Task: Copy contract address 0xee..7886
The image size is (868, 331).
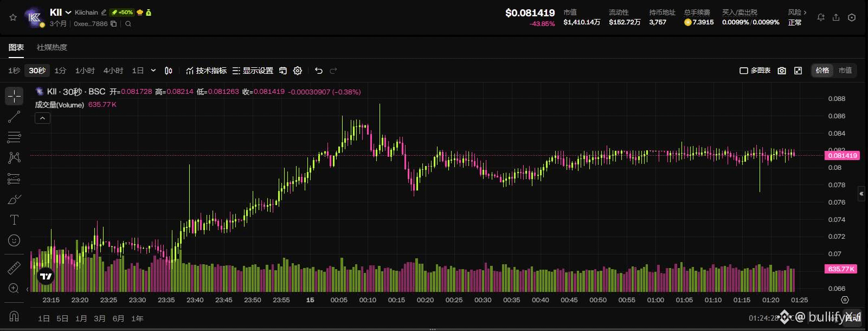Action: 113,24
